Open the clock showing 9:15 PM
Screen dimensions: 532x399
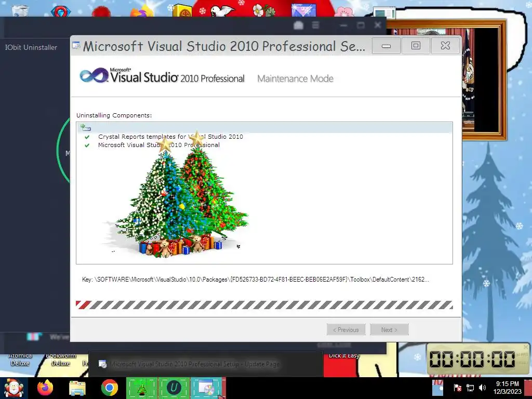[507, 388]
